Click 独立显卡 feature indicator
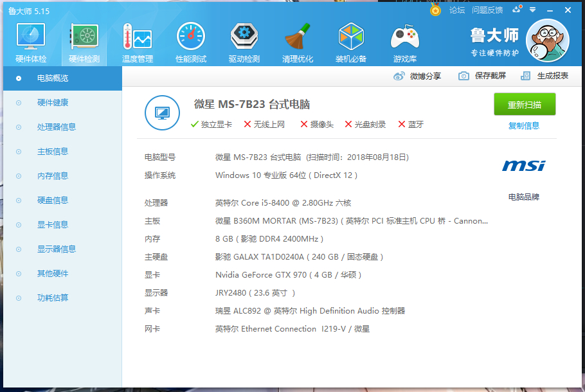585x392 pixels. pyautogui.click(x=211, y=125)
